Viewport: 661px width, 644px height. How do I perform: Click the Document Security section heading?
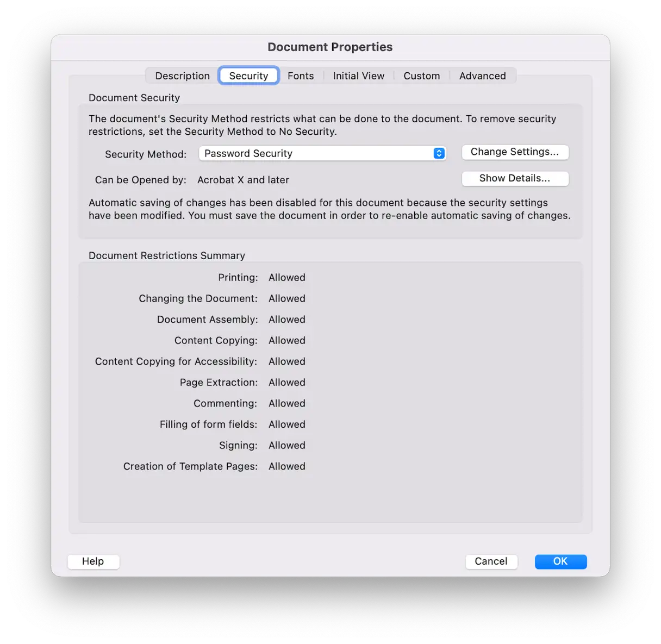[x=134, y=98]
